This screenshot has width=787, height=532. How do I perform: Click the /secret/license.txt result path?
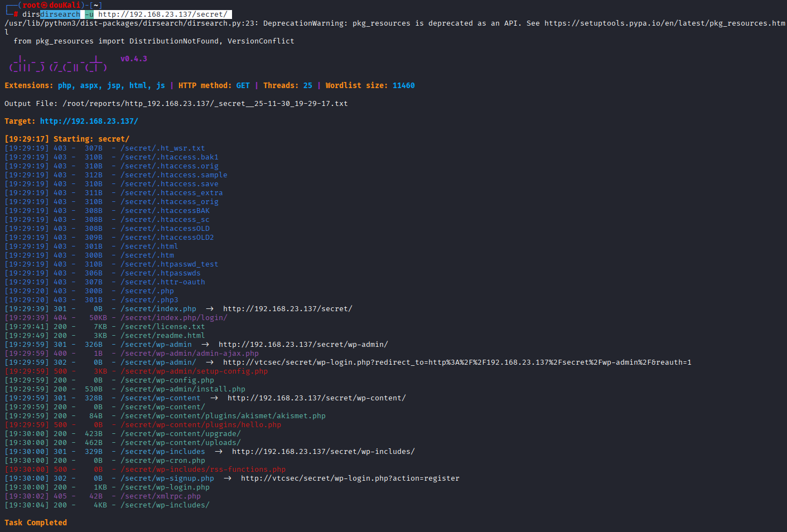click(x=162, y=327)
